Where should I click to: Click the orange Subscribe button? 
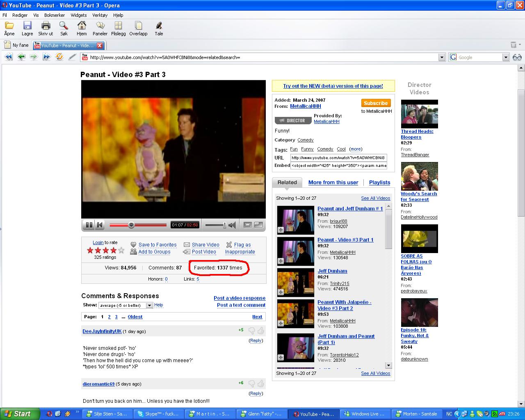pos(376,103)
